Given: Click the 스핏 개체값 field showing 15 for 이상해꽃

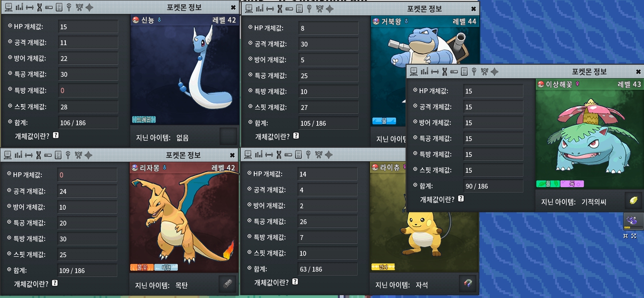Looking at the screenshot, I should (x=493, y=170).
